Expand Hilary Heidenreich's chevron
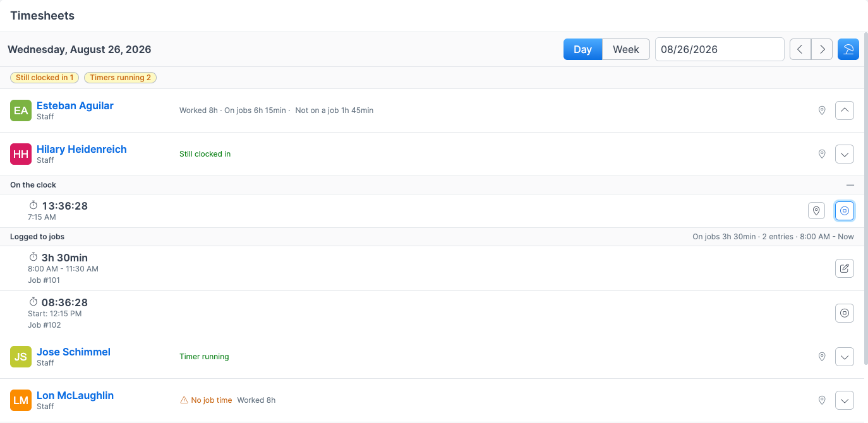868x423 pixels. 845,154
